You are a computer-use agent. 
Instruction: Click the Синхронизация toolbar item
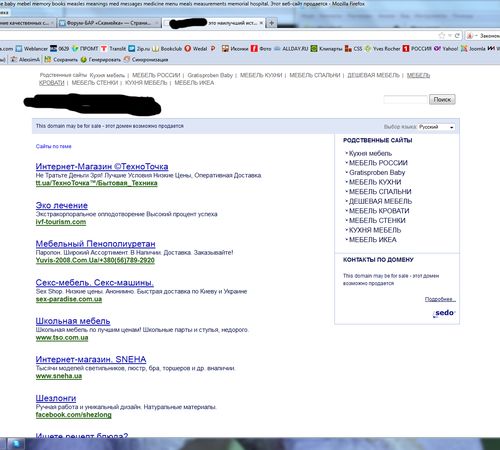click(x=146, y=60)
